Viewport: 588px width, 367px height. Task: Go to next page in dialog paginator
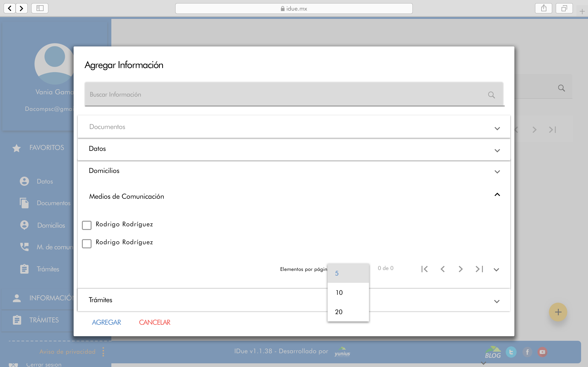tap(461, 269)
